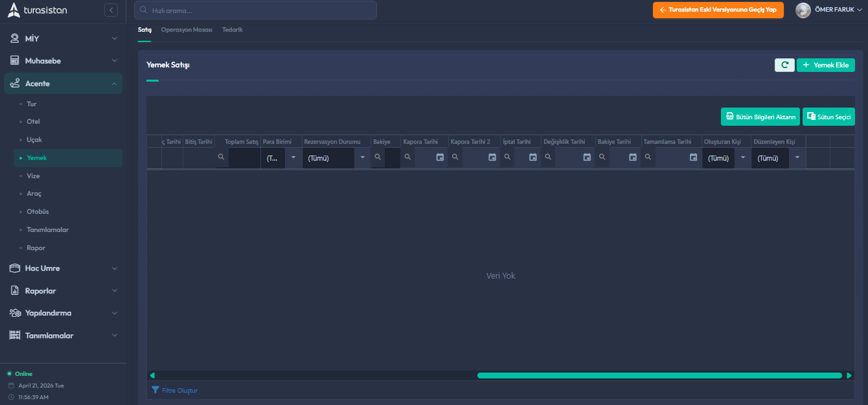Viewport: 868px width, 405px height.
Task: Click calendar icon in Tamamlama Tarihi filter
Action: [693, 157]
